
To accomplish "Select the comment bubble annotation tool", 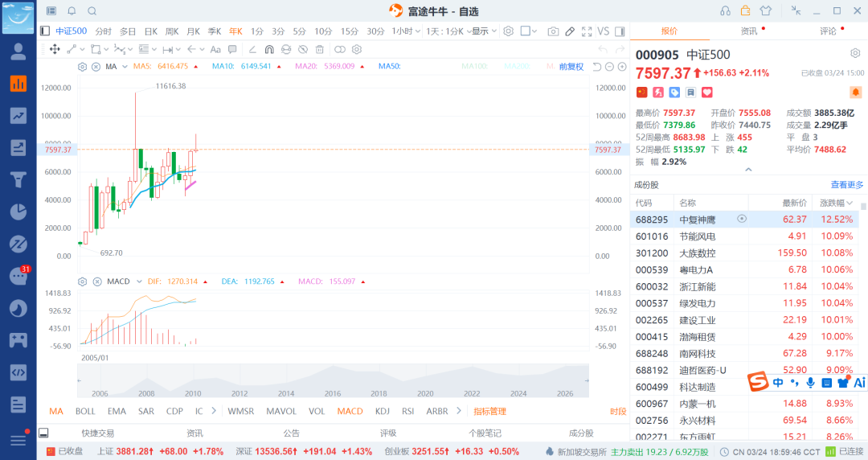I will (232, 49).
